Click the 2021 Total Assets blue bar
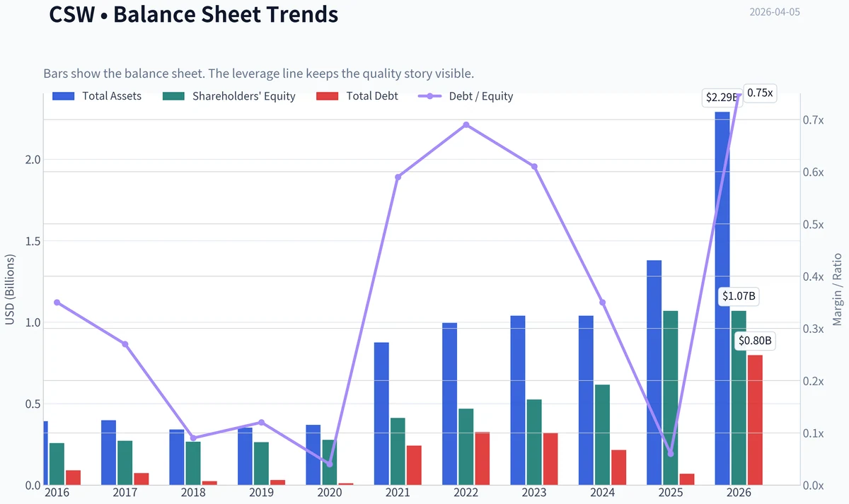This screenshot has width=849, height=504. (381, 414)
